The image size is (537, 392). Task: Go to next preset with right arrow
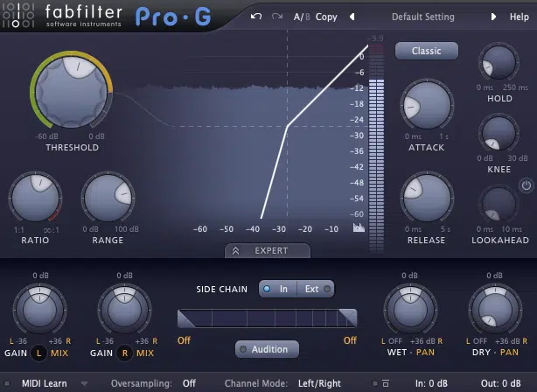pos(493,17)
